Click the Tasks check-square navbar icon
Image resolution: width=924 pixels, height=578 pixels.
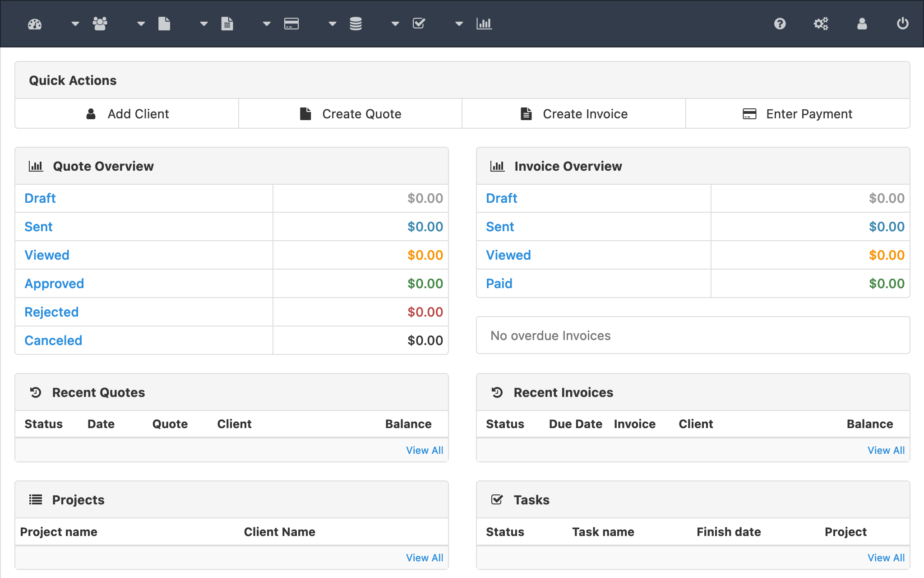(x=419, y=23)
